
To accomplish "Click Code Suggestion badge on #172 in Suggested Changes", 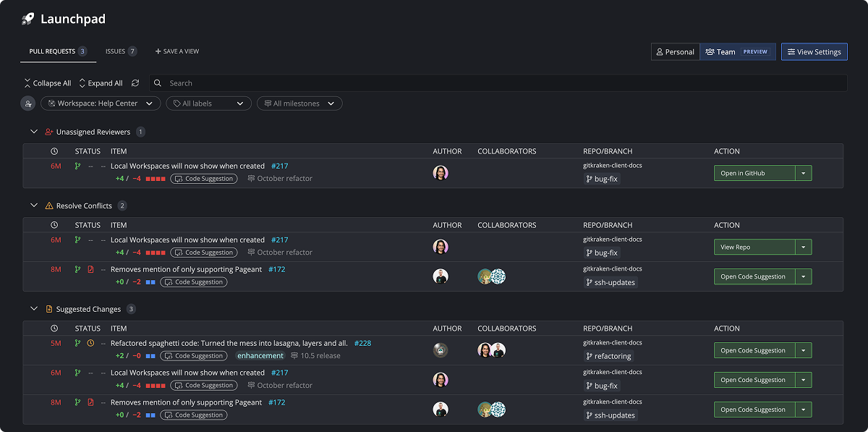I will 193,415.
